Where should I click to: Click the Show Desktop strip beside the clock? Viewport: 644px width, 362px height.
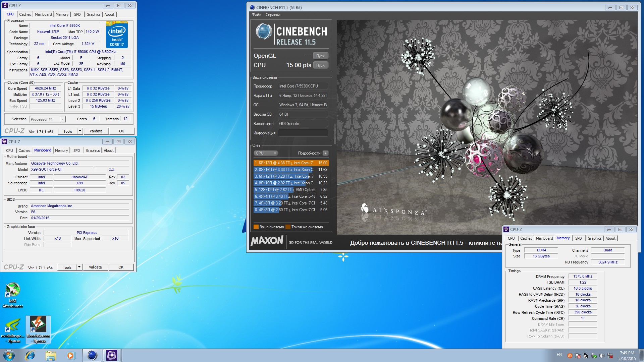point(641,355)
